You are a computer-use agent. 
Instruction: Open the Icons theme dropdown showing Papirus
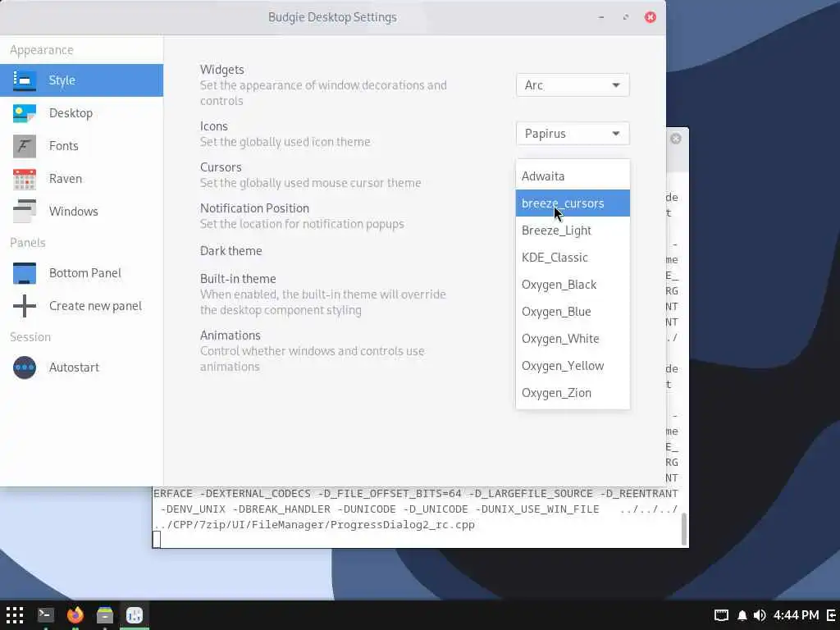pos(573,134)
